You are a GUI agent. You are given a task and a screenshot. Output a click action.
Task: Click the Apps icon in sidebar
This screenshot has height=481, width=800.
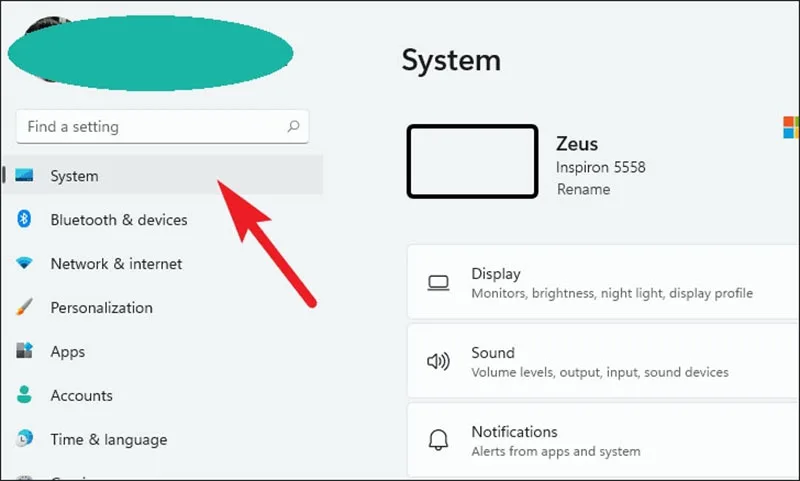(24, 350)
